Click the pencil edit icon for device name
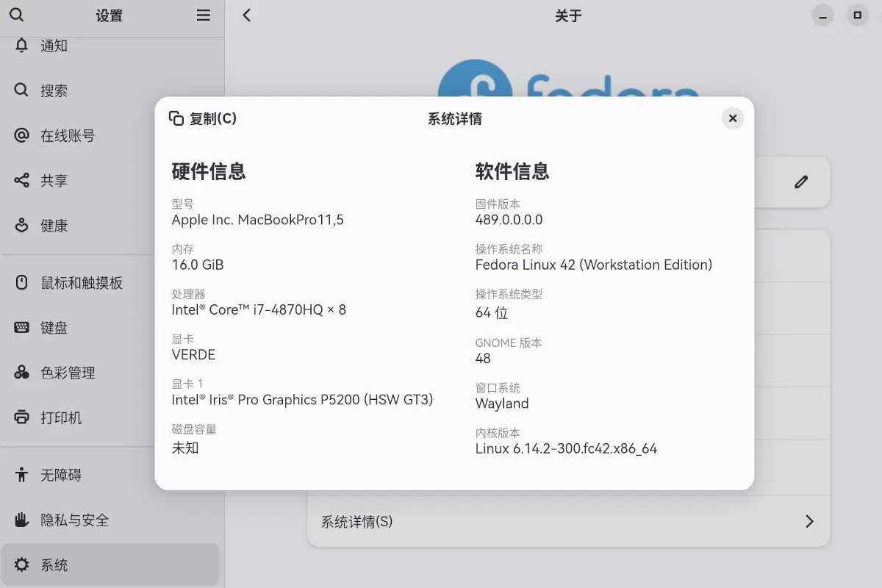This screenshot has width=882, height=588. click(801, 182)
